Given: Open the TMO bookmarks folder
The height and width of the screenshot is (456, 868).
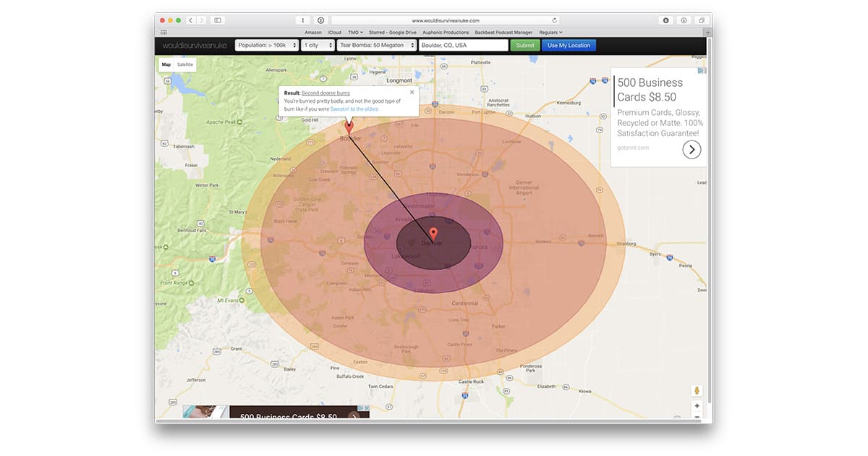Looking at the screenshot, I should click(355, 33).
